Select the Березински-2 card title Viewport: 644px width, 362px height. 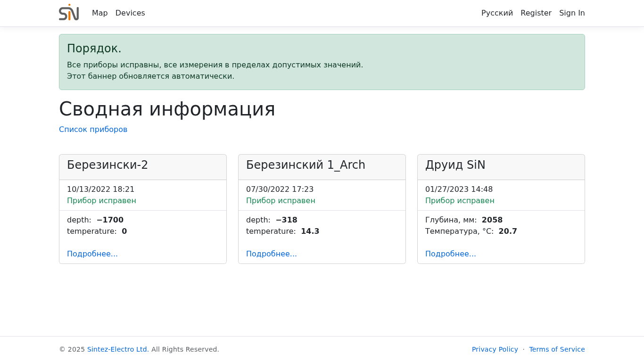pyautogui.click(x=107, y=165)
